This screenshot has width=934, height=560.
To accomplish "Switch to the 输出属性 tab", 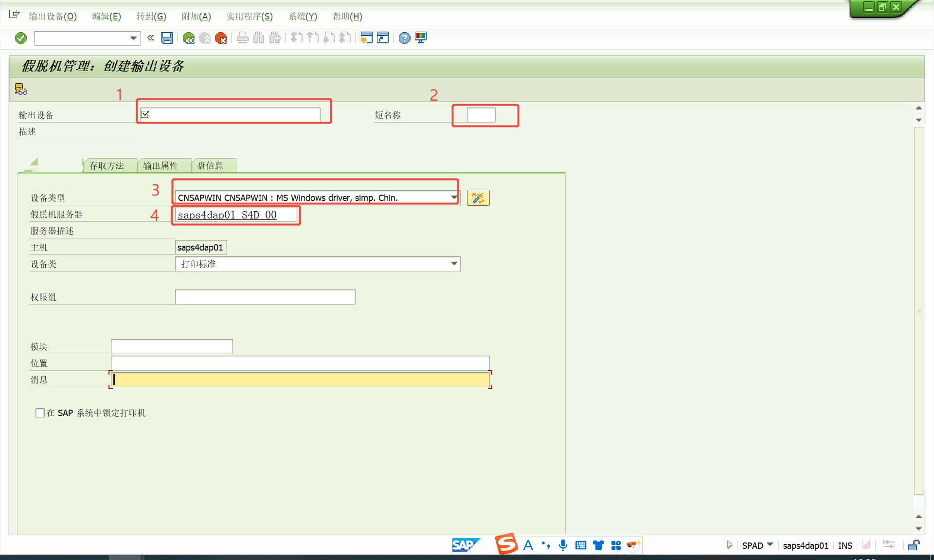I will [161, 165].
